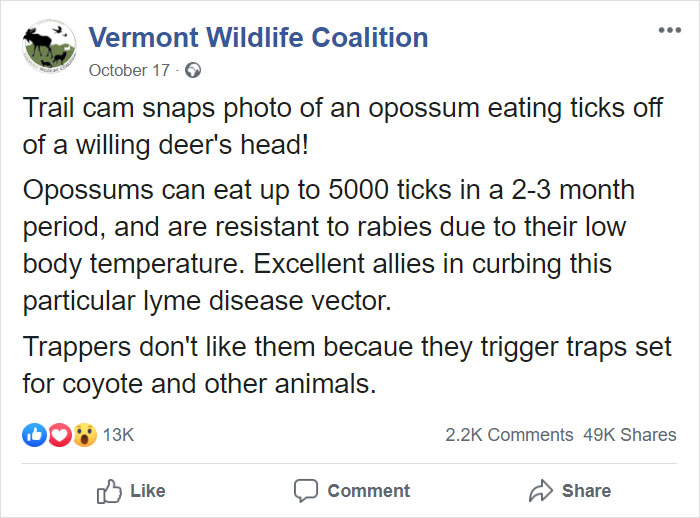Click the yellow wow face reaction icon
This screenshot has height=518, width=700.
(x=84, y=435)
